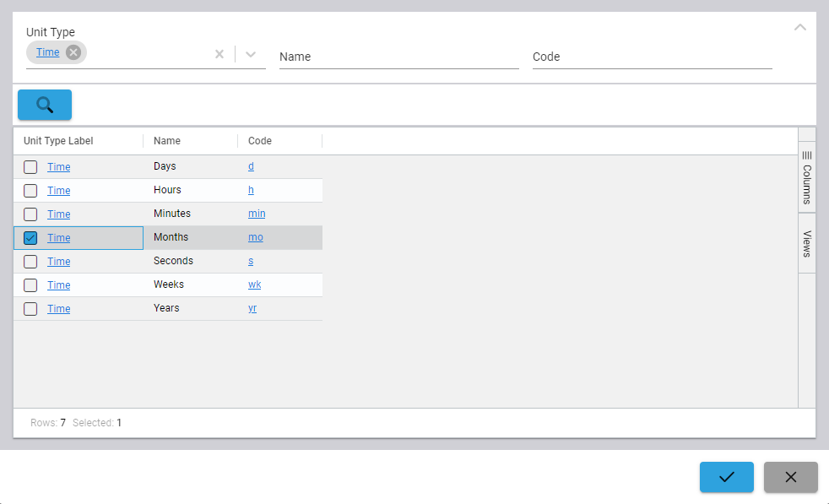Screen dimensions: 829x504
Task: Sort by Unit Type Label column header
Action: coord(58,141)
